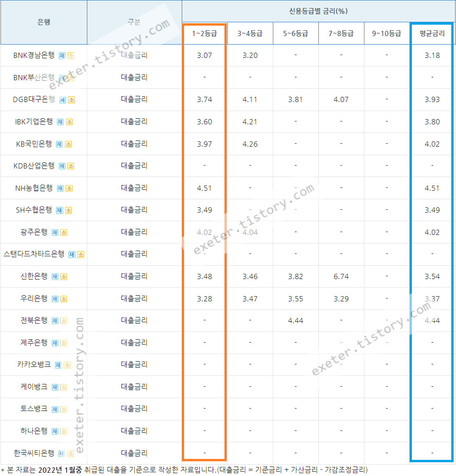Select the 3~4등급 column header

tap(250, 34)
